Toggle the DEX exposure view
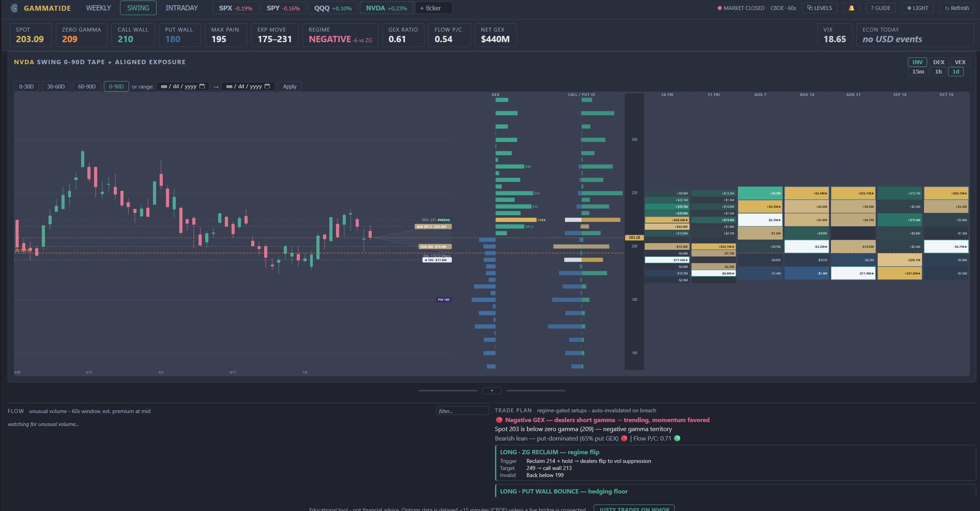The image size is (980, 511). [938, 62]
